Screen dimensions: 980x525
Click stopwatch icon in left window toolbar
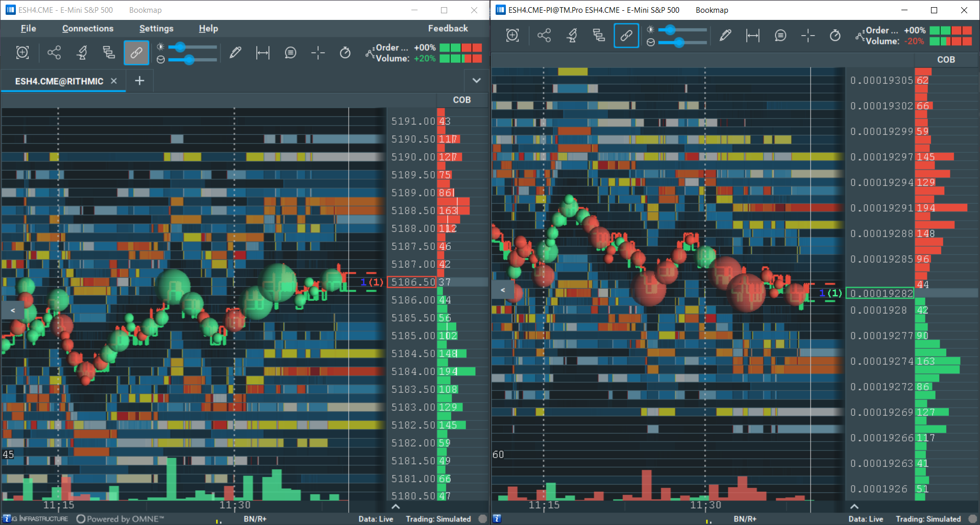(x=345, y=53)
